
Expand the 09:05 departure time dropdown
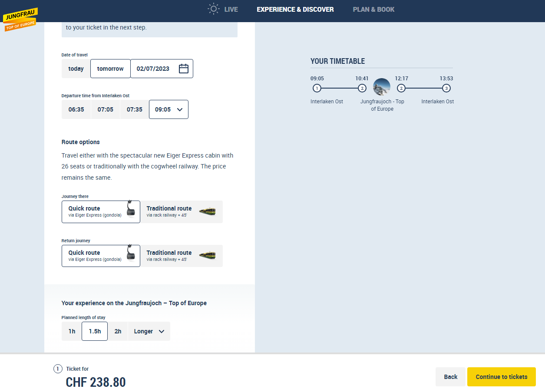168,109
